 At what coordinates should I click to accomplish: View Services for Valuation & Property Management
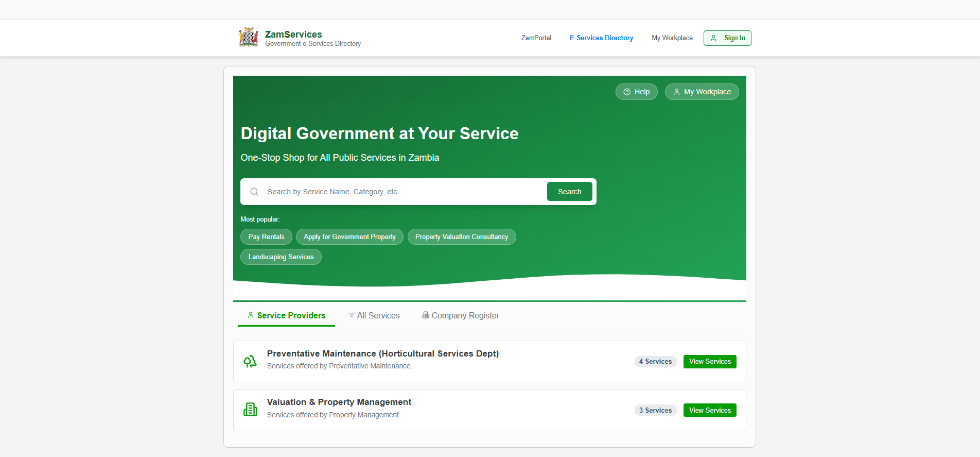[710, 410]
